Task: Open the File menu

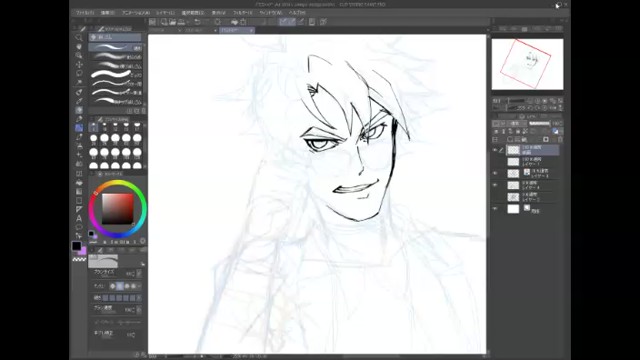Action: 85,13
